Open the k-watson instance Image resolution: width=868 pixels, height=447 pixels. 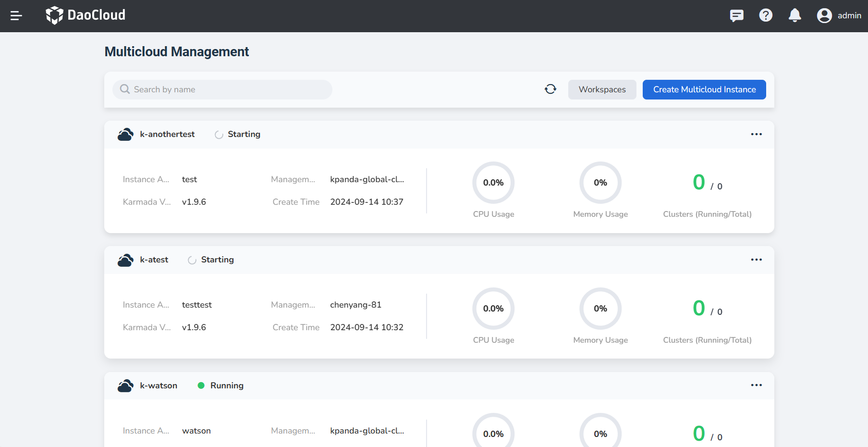tap(159, 385)
